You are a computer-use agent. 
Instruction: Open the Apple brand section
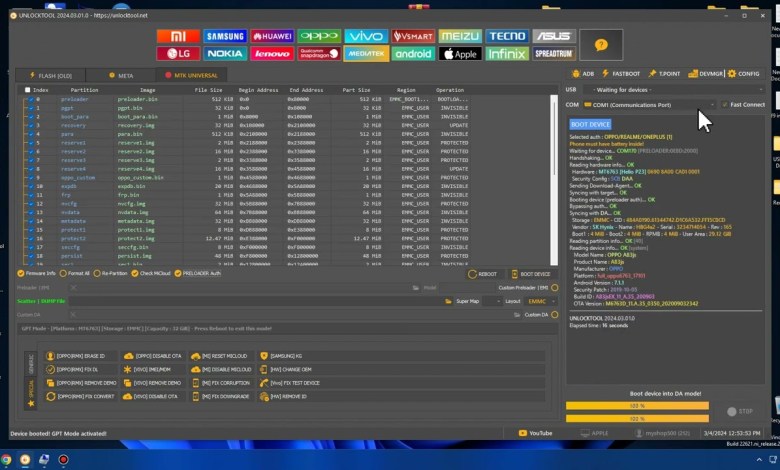click(x=460, y=54)
